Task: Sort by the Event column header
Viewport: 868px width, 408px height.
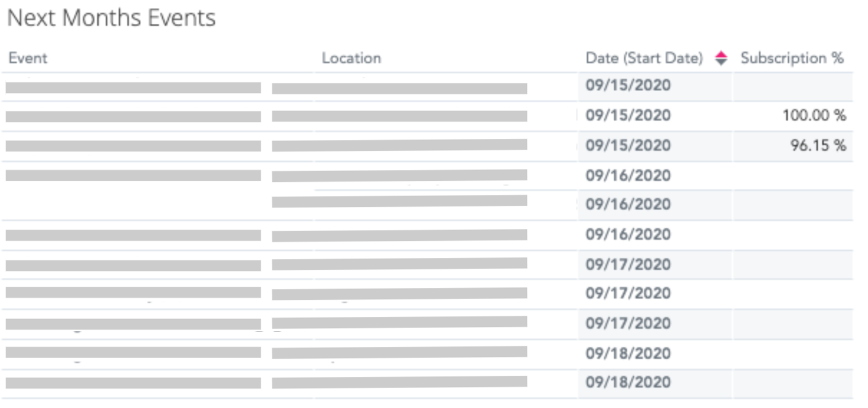Action: 28,58
